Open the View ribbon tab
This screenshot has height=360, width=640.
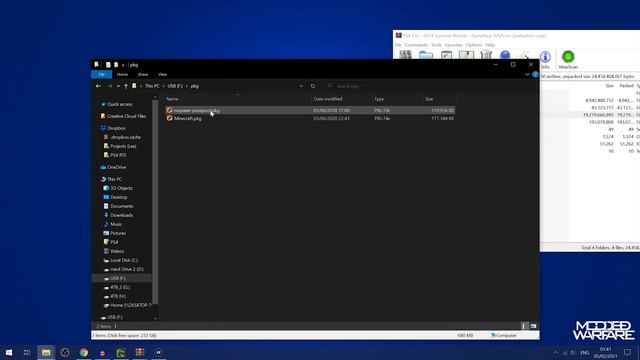[x=162, y=74]
